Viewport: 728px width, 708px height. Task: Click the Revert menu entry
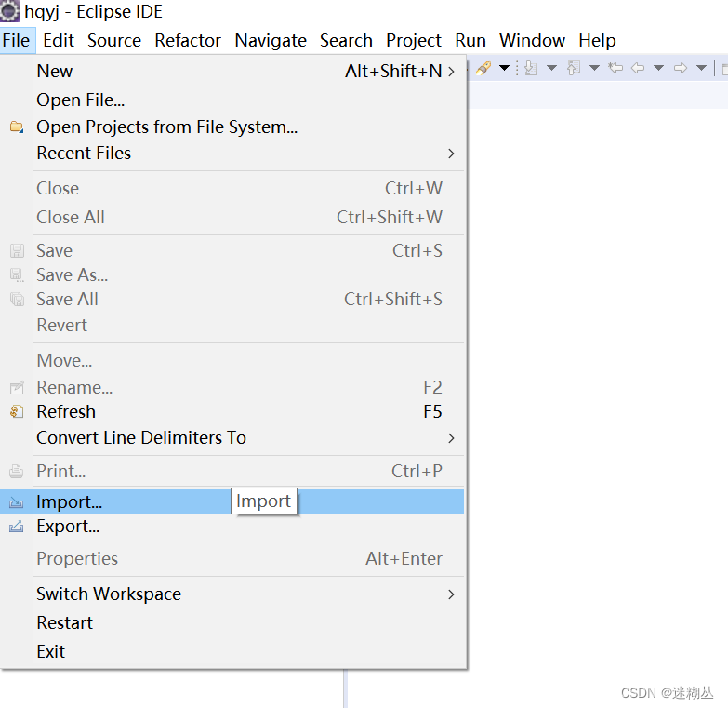point(232,325)
